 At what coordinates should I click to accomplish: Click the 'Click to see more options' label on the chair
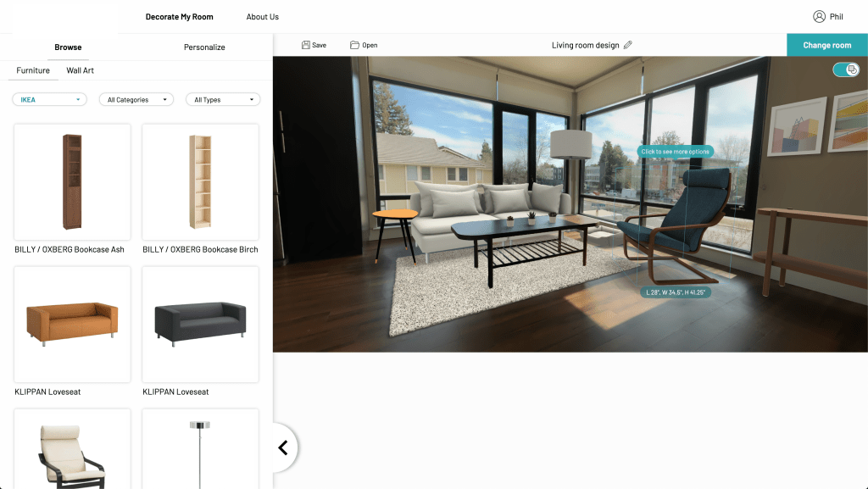click(x=675, y=151)
